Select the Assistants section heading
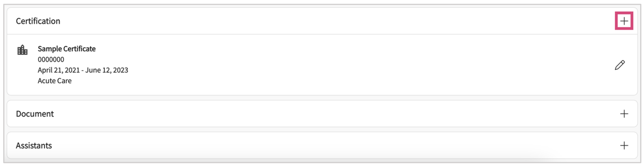The width and height of the screenshot is (644, 167). (34, 145)
